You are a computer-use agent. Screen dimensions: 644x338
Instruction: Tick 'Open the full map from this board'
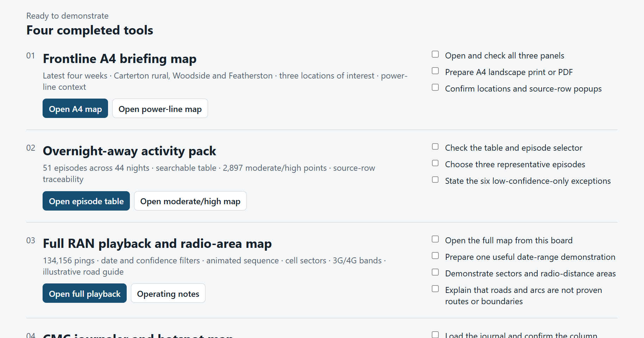tap(435, 239)
